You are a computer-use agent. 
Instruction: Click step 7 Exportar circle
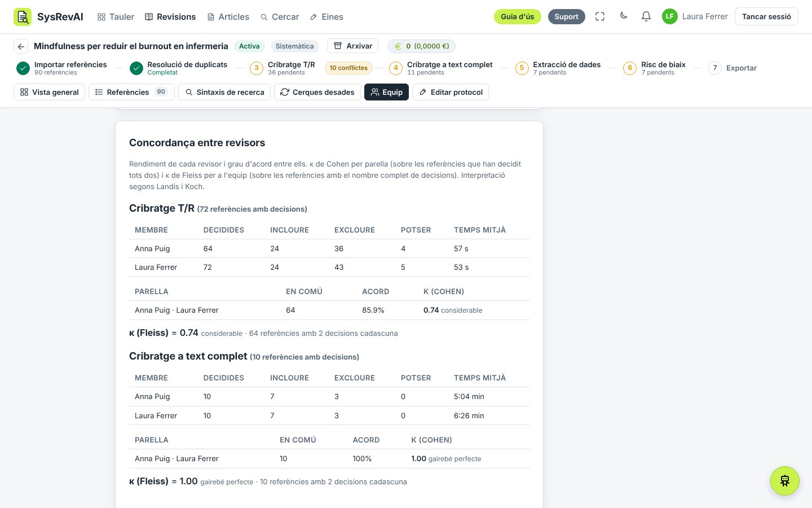[715, 68]
